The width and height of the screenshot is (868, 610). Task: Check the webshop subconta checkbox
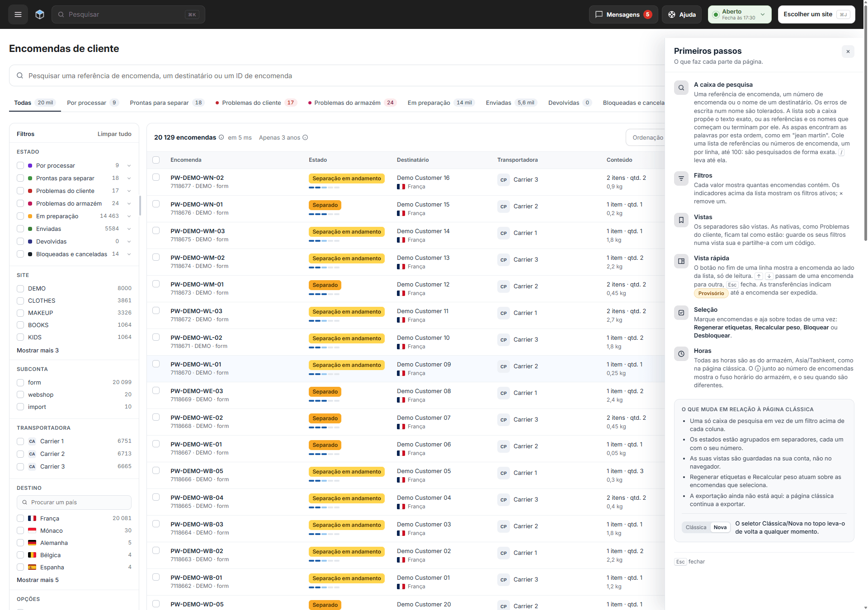pyautogui.click(x=20, y=395)
